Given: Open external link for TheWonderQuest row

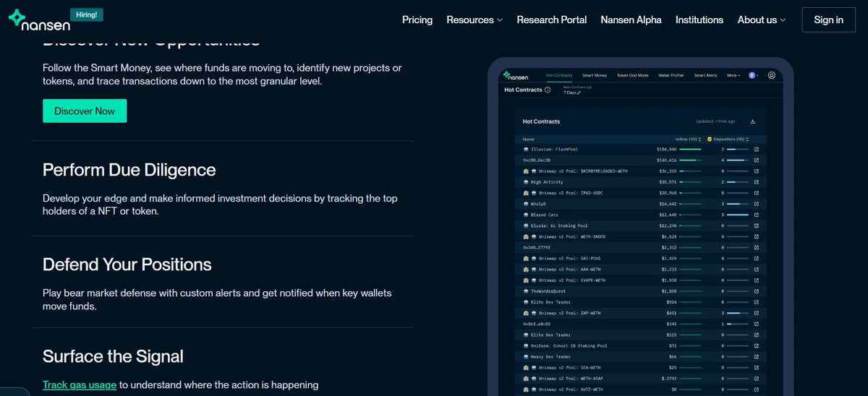Looking at the screenshot, I should (757, 291).
